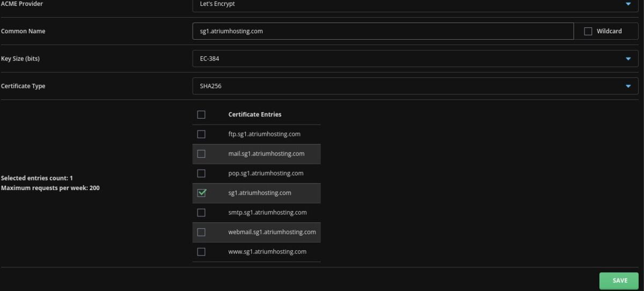644x291 pixels.
Task: Check the pop.sg1.atriumhosting.com entry
Action: [x=201, y=173]
